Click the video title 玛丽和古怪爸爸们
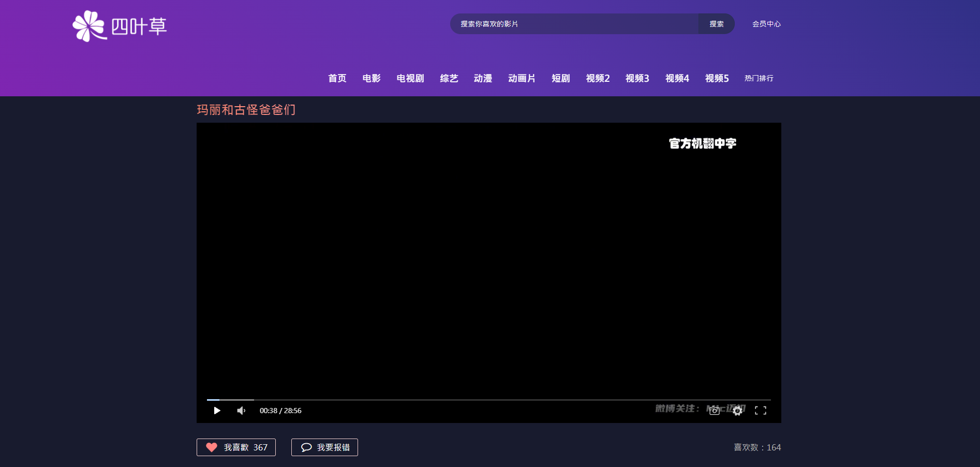Image resolution: width=980 pixels, height=467 pixels. click(x=246, y=110)
